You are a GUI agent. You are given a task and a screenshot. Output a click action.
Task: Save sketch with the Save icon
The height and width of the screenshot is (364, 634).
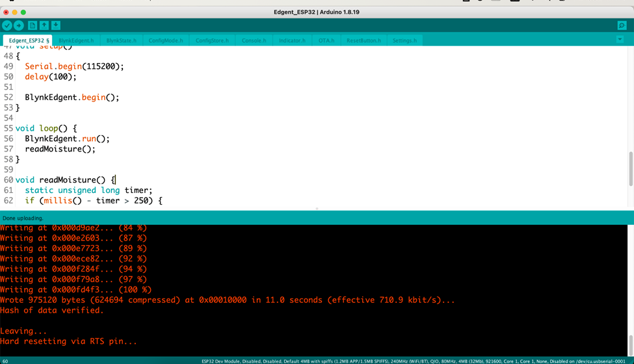click(x=56, y=25)
